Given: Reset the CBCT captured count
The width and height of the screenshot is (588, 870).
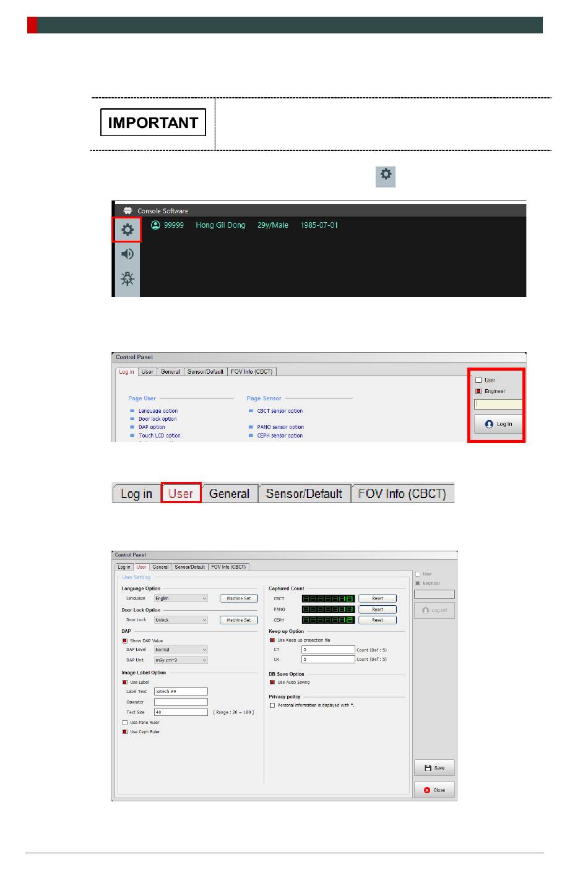Looking at the screenshot, I should (378, 598).
